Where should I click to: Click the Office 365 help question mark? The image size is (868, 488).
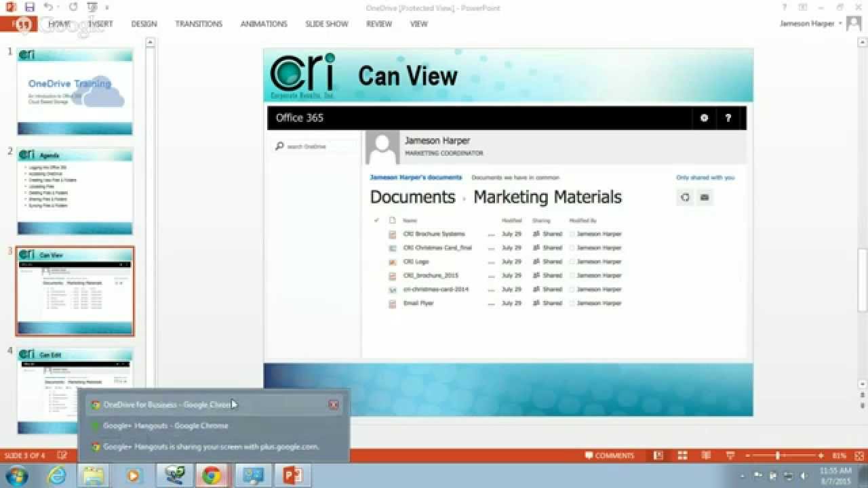[728, 118]
